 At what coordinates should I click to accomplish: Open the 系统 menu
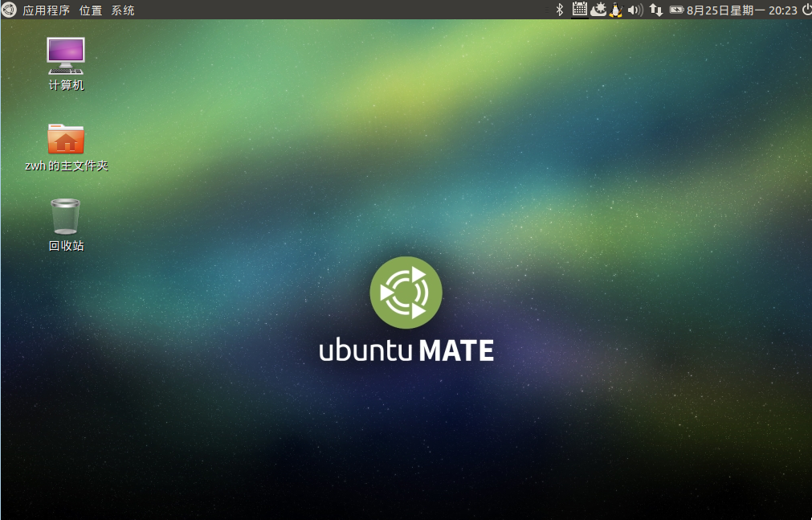click(123, 10)
